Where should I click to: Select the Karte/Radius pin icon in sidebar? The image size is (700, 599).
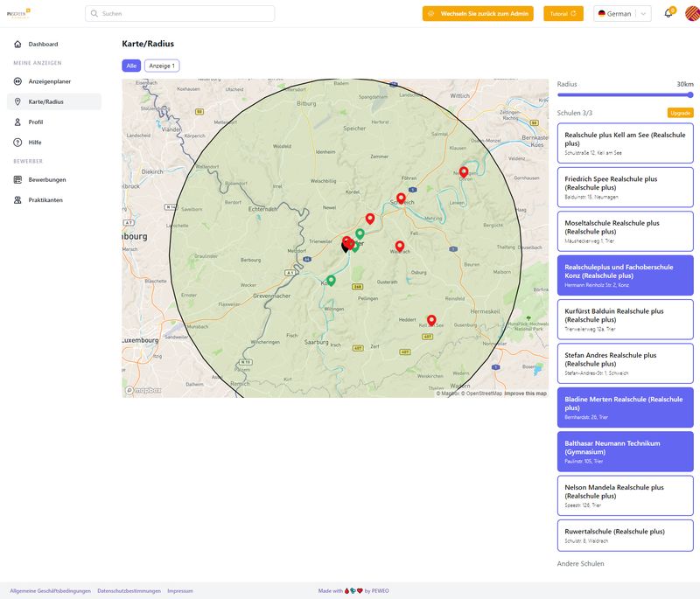point(17,101)
